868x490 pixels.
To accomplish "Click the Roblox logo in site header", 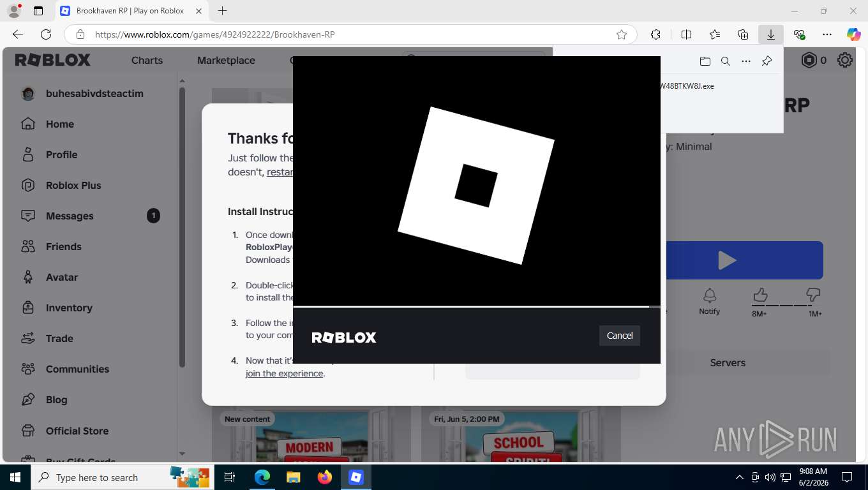I will 53,60.
